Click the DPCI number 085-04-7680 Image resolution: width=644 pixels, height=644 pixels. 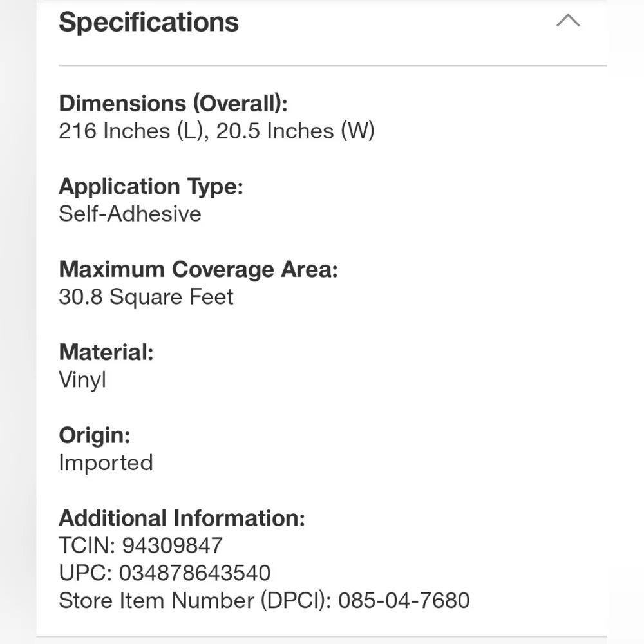(404, 600)
